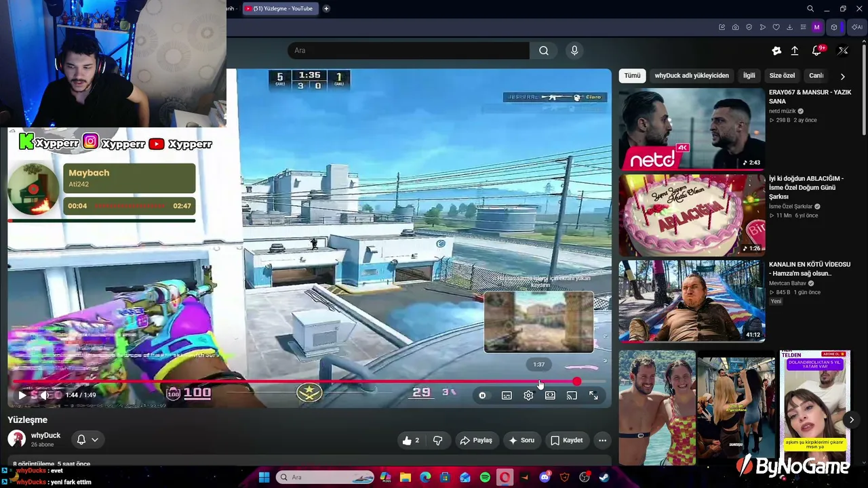Search YouTube with the magnifier button
This screenshot has height=488, width=868.
point(544,50)
